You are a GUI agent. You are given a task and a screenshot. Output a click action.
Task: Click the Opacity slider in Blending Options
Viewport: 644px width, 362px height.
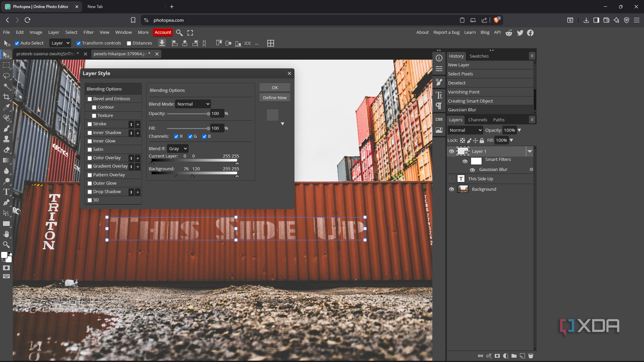point(188,114)
